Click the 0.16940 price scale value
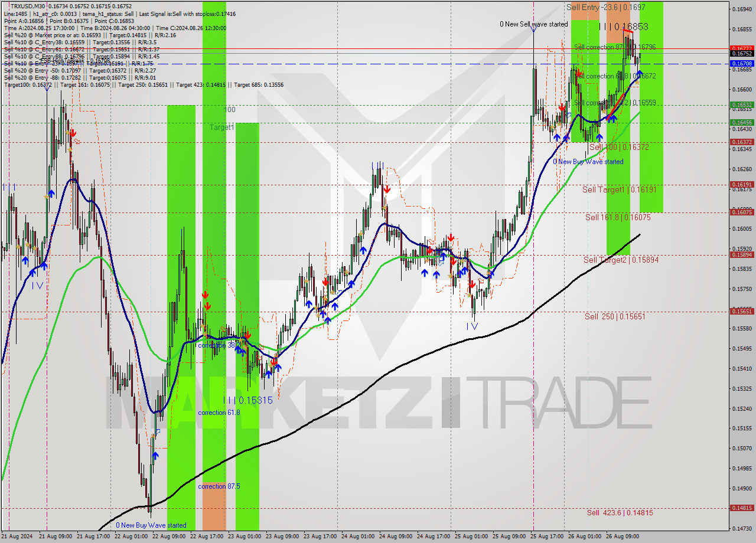 pos(741,9)
